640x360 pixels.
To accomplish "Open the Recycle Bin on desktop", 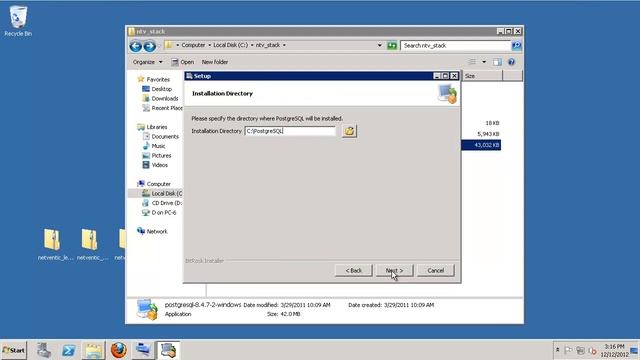I will tap(18, 21).
